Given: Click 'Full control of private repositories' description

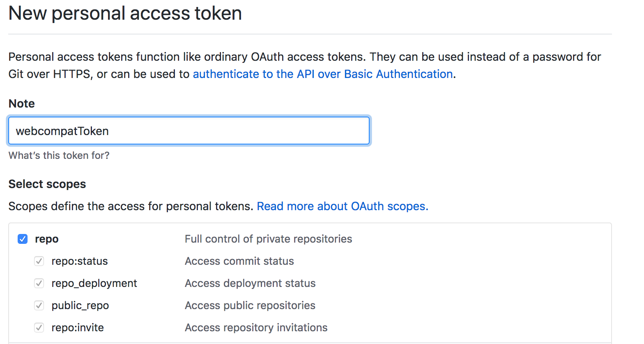Looking at the screenshot, I should tap(269, 239).
